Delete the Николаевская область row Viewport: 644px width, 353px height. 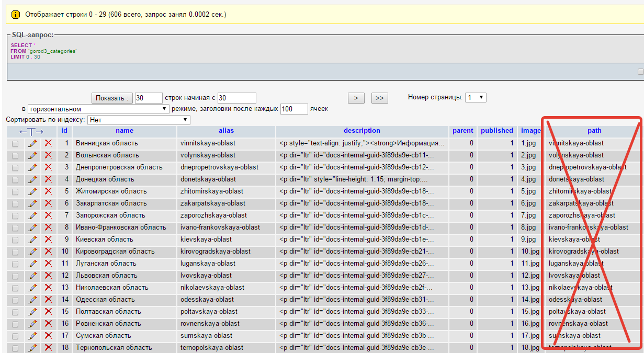point(49,288)
